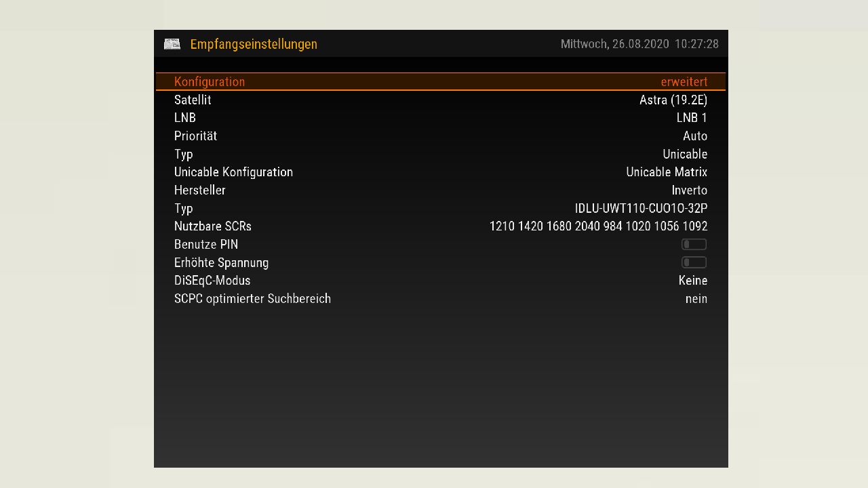
Task: Click the setup icon beside Empfangseinstellungen
Action: pos(172,44)
